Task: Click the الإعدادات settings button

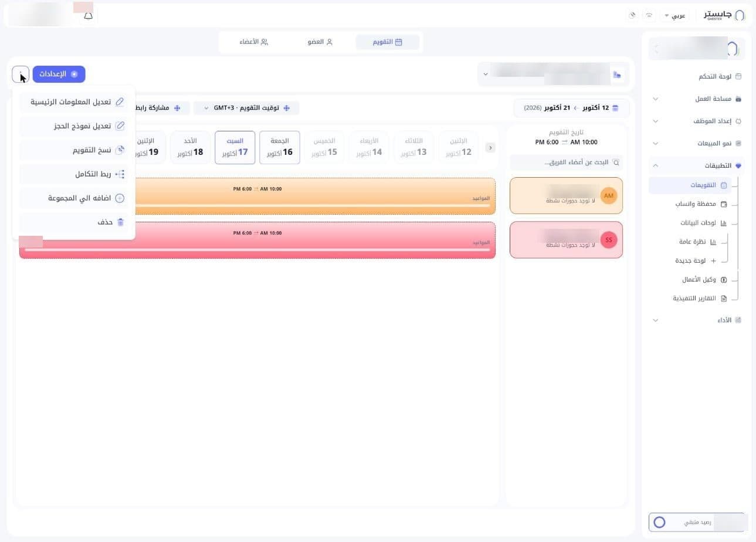Action: click(x=59, y=74)
